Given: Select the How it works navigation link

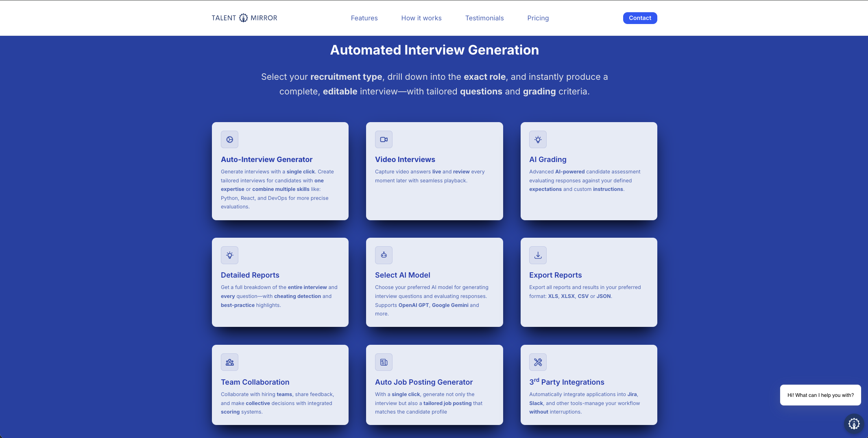Looking at the screenshot, I should 421,18.
